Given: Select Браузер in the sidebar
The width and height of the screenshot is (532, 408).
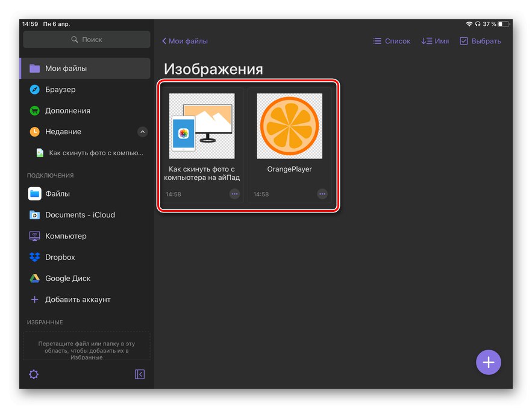Looking at the screenshot, I should (x=60, y=90).
